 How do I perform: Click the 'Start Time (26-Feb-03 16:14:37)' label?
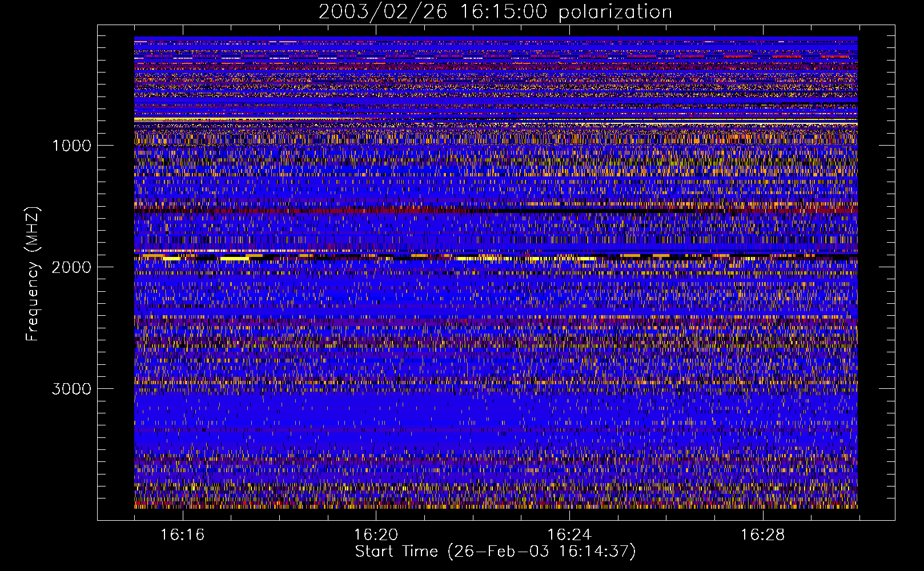(x=495, y=552)
